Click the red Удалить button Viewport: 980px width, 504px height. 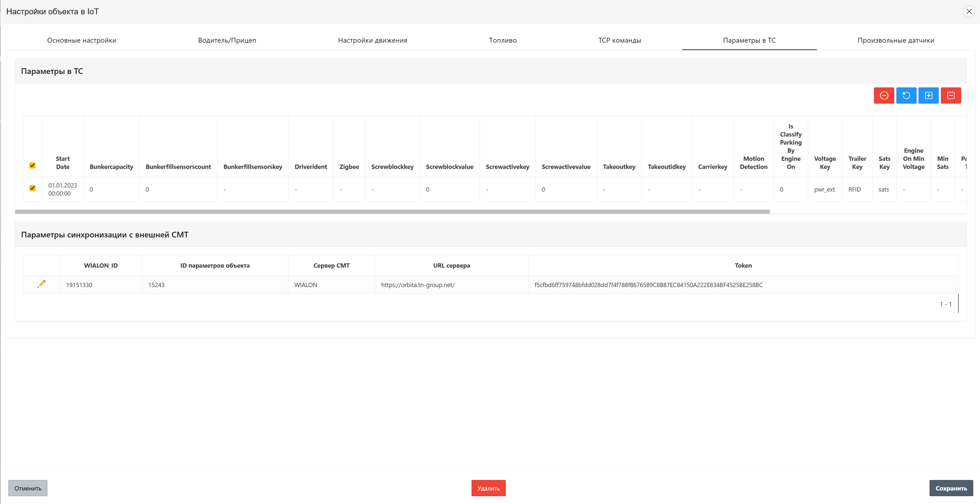488,488
